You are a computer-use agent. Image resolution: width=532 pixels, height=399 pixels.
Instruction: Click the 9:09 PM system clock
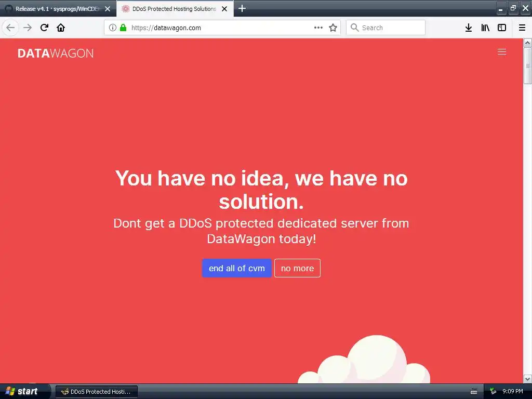(512, 392)
